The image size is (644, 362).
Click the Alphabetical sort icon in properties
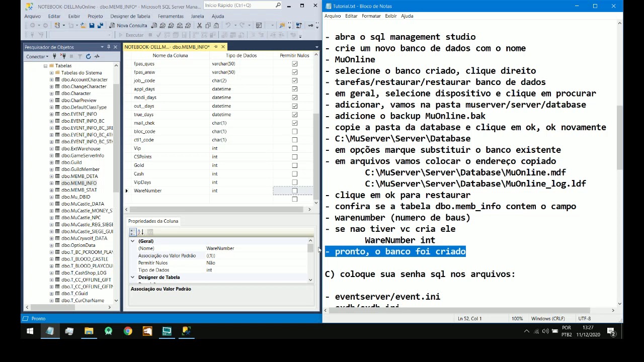140,232
